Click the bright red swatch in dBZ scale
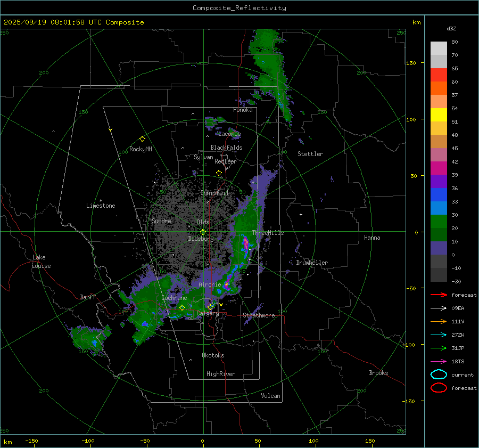Viewport: 479px width, 448px height. pyautogui.click(x=439, y=75)
